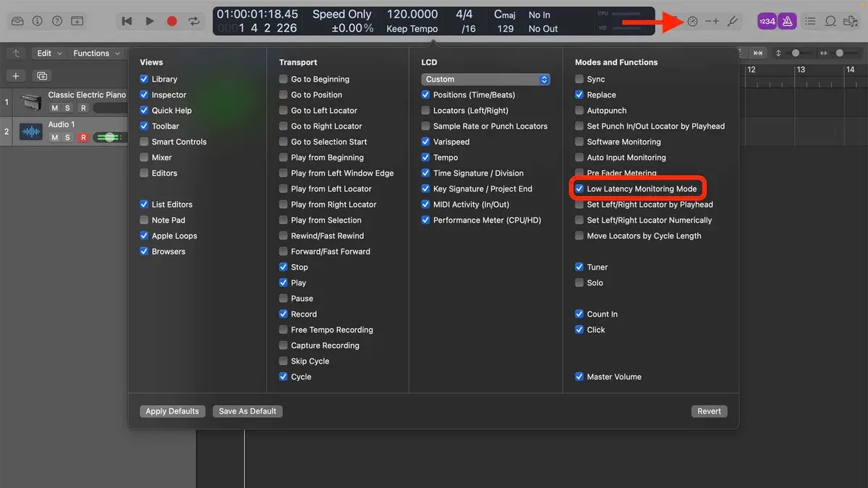The image size is (868, 488).
Task: Click the Revert button
Action: pyautogui.click(x=709, y=411)
